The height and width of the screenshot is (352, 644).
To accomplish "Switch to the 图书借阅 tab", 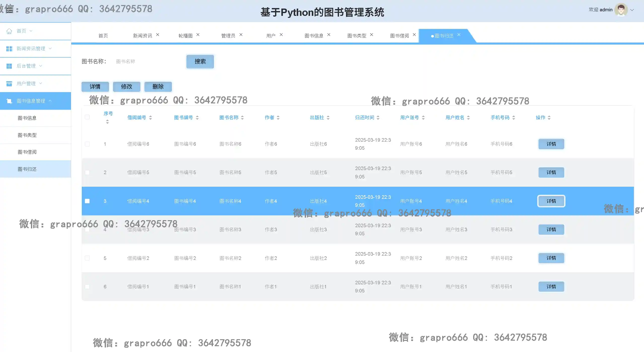I will [x=399, y=36].
